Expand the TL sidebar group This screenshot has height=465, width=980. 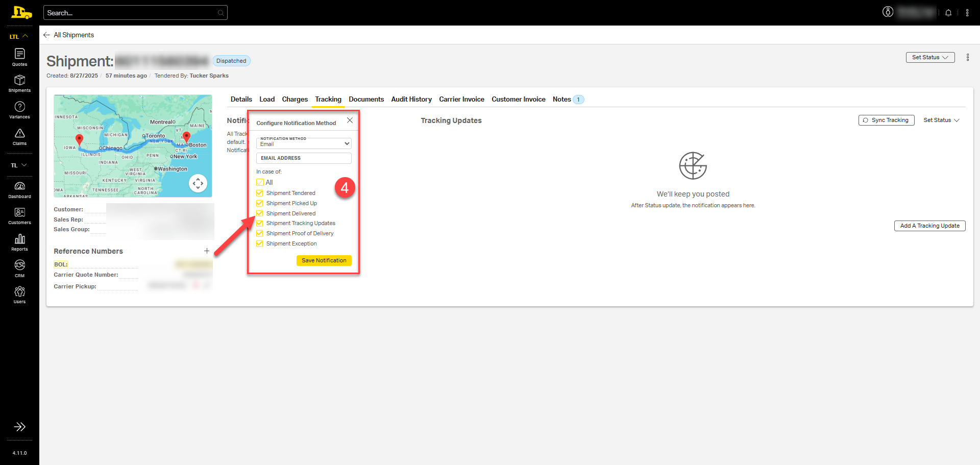point(19,165)
